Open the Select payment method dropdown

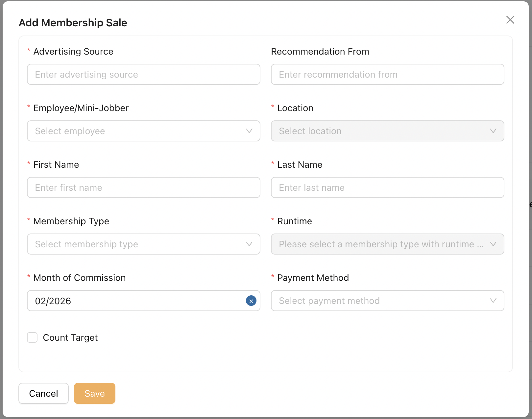381,301
